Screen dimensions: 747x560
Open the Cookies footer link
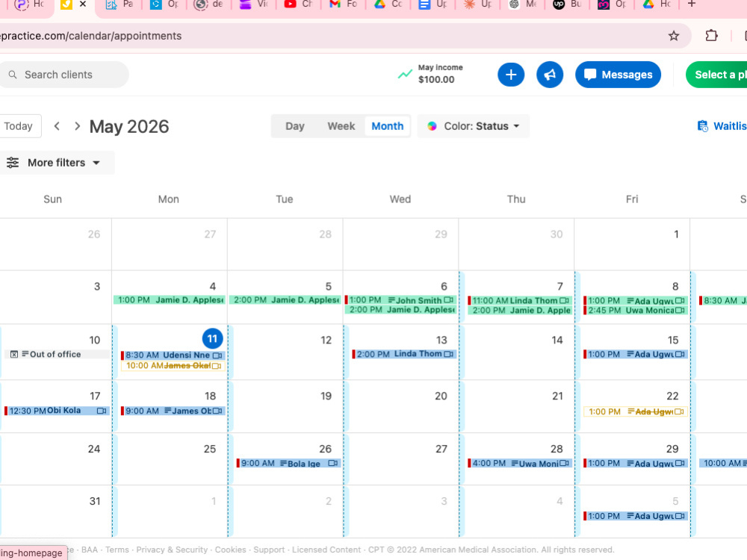pos(231,550)
